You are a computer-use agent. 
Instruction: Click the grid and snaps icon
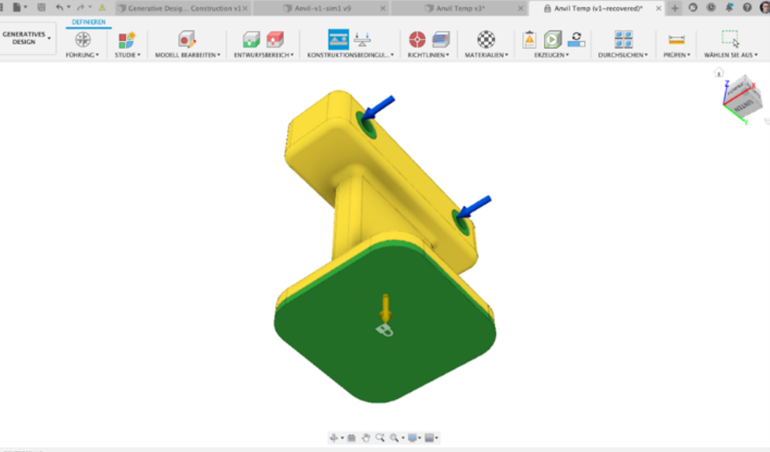[x=429, y=438]
